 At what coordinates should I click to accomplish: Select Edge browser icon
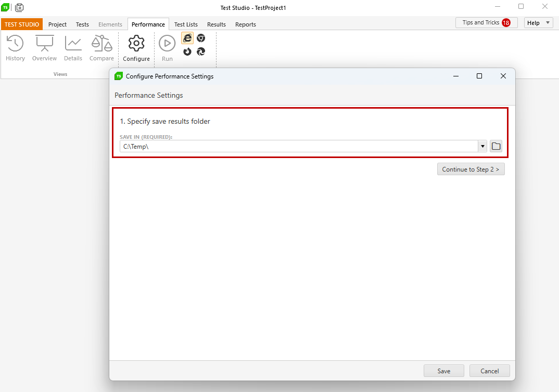201,51
